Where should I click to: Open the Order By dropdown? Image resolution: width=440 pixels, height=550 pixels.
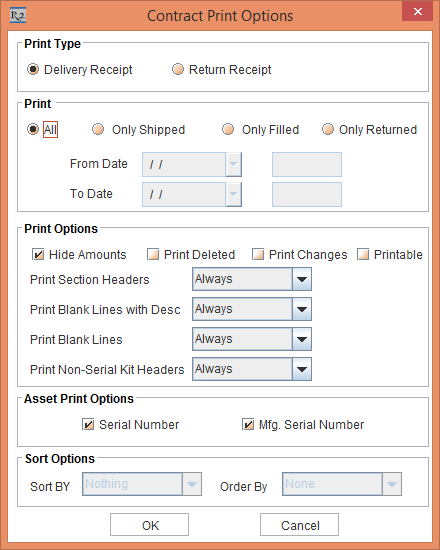point(392,484)
